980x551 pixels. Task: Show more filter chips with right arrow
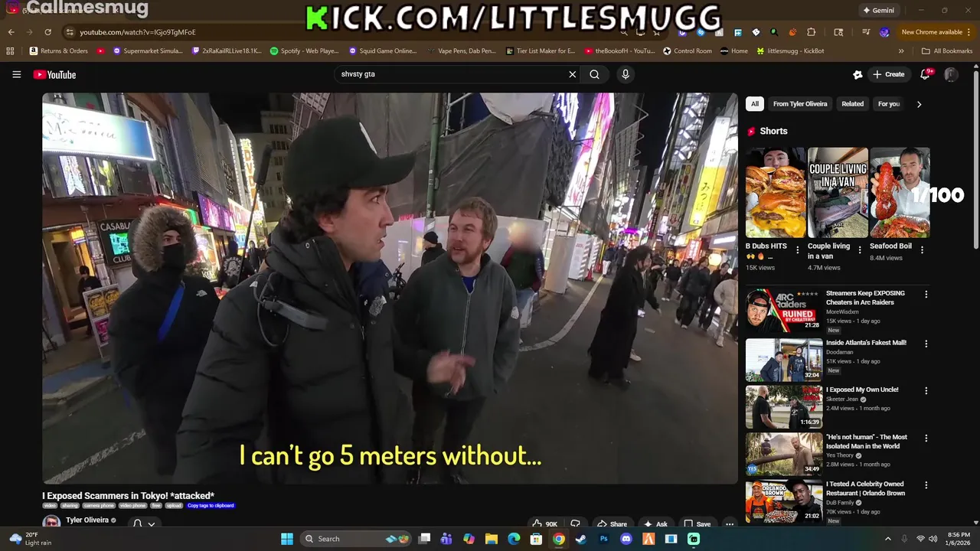click(x=919, y=104)
